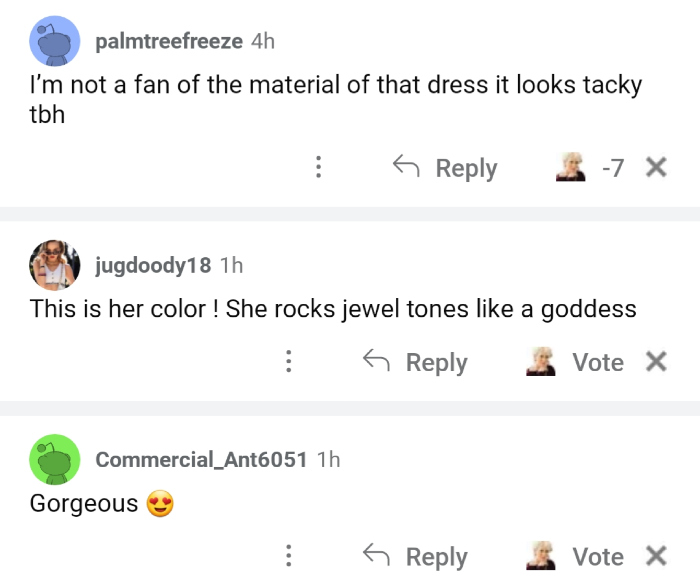
Task: Open palmtreefreeze's avatar icon
Action: point(55,42)
